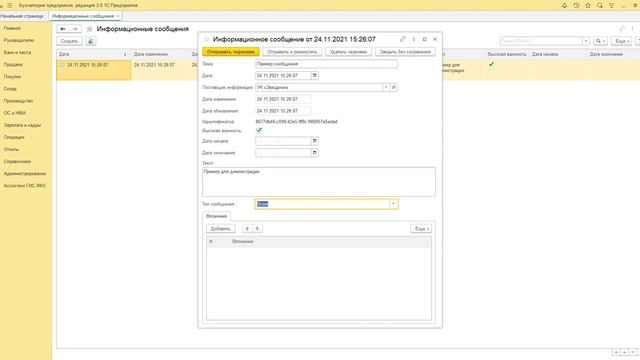Star the dialog as favorite
Image resolution: width=640 pixels, height=360 pixels.
click(206, 39)
